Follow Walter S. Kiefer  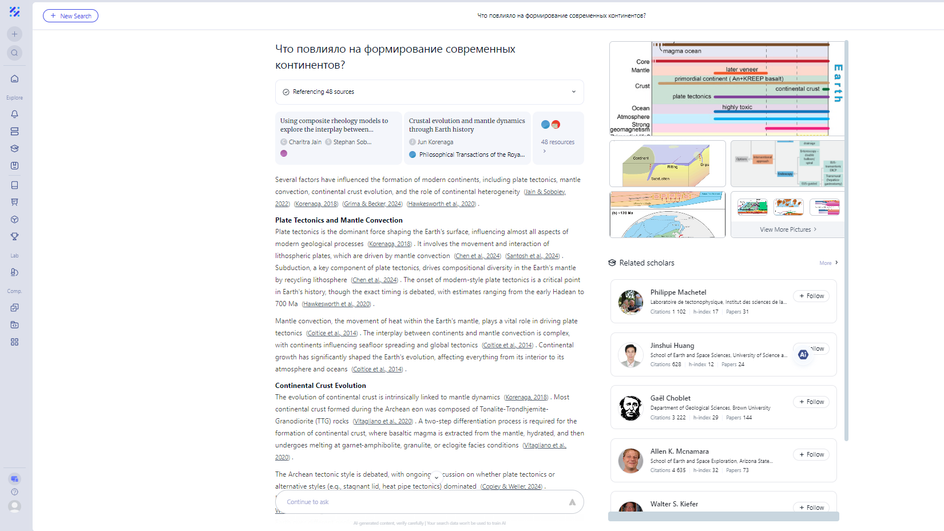pos(812,508)
